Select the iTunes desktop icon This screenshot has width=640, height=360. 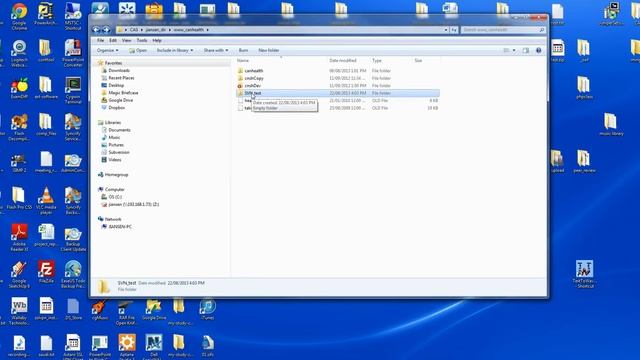[207, 309]
